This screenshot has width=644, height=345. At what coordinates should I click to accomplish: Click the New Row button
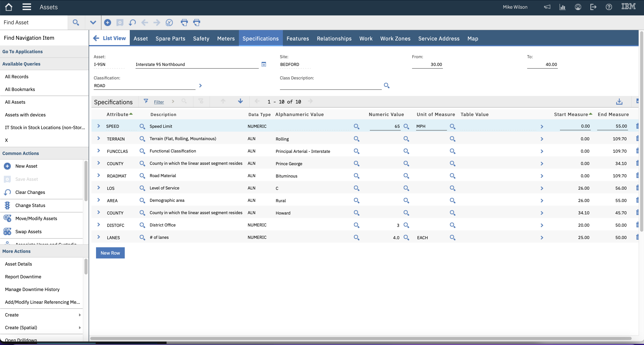[110, 252]
